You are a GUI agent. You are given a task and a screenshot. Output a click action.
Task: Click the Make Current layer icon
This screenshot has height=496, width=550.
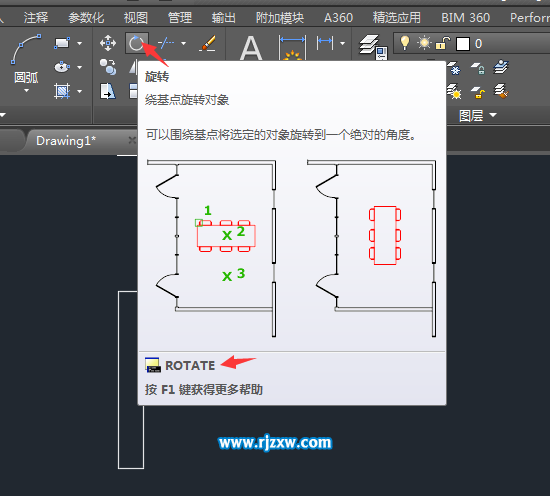tap(501, 67)
